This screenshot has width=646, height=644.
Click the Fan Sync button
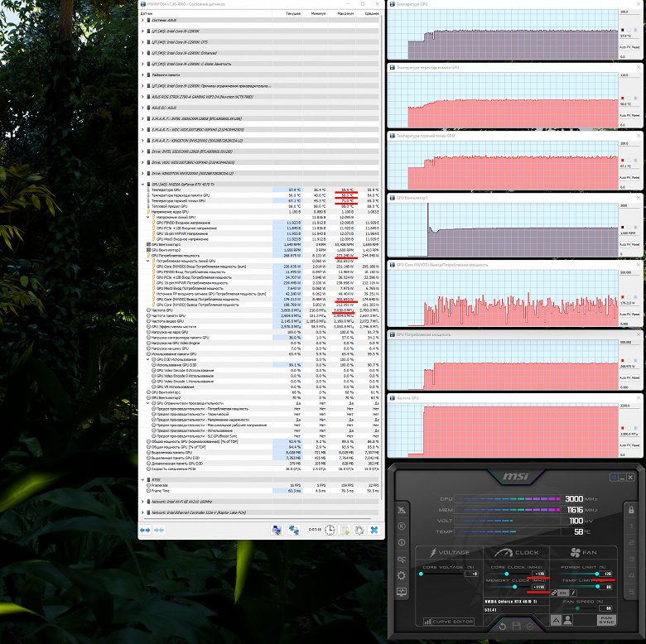click(x=606, y=620)
